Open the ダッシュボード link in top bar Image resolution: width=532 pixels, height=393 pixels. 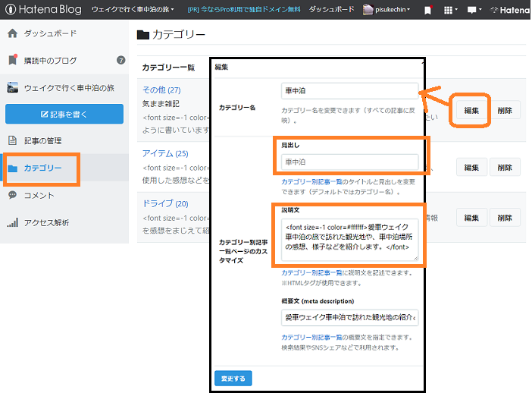[331, 10]
